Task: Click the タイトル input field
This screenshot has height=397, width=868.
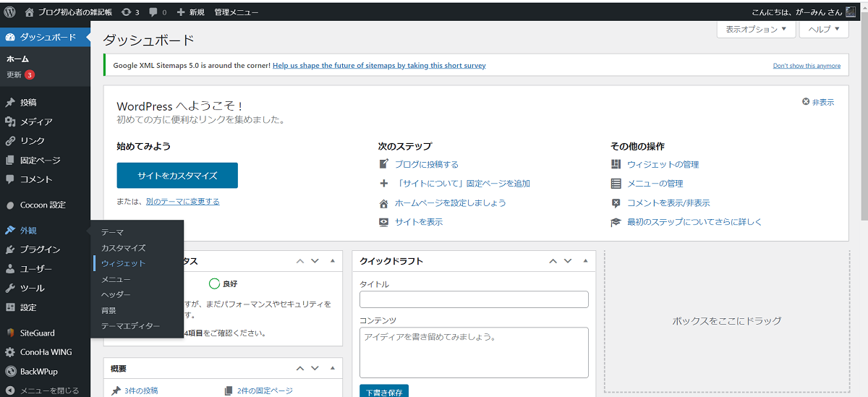Action: [474, 299]
